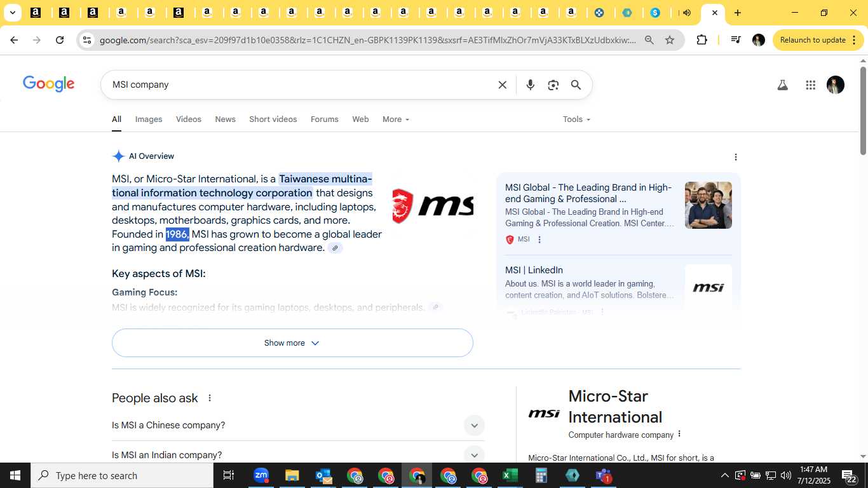Open Task View on the taskbar

tap(229, 475)
